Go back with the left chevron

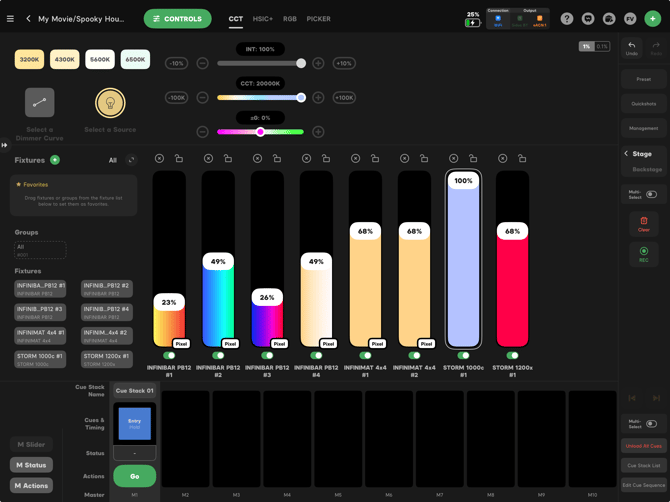tap(28, 18)
